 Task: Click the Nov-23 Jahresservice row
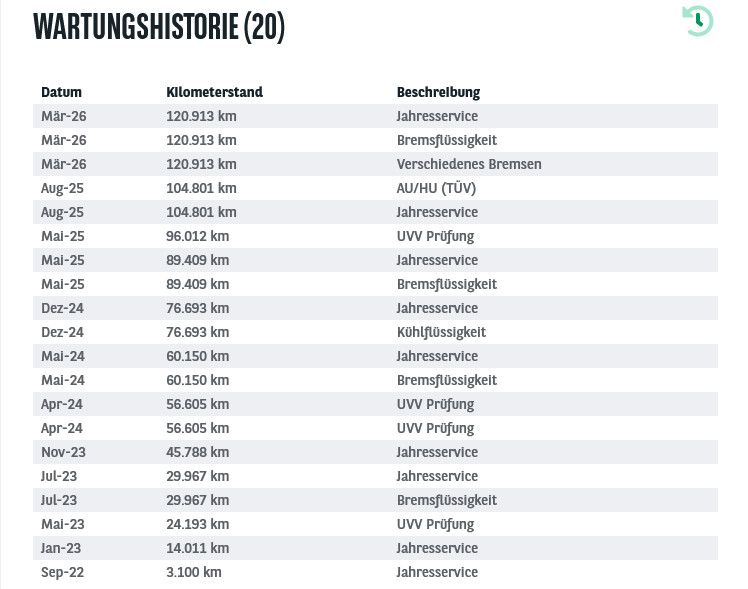point(375,452)
